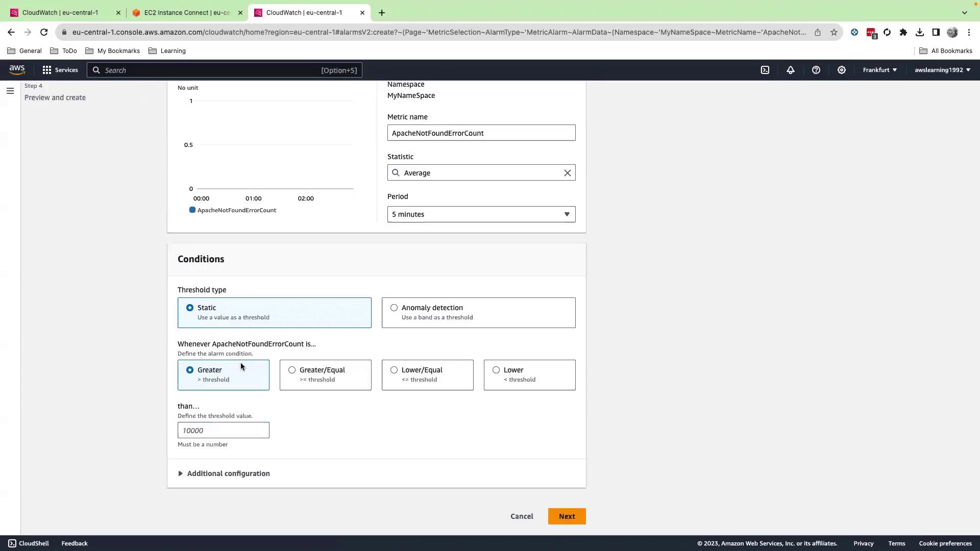The image size is (980, 551).
Task: Click the CloudShell icon in the footer
Action: click(12, 543)
